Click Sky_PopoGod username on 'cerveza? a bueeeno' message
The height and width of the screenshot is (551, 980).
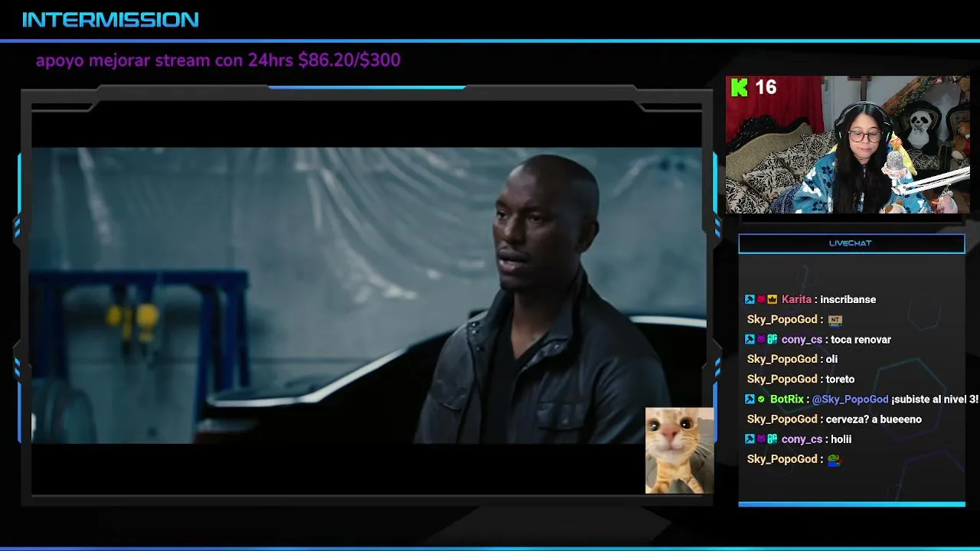click(782, 419)
